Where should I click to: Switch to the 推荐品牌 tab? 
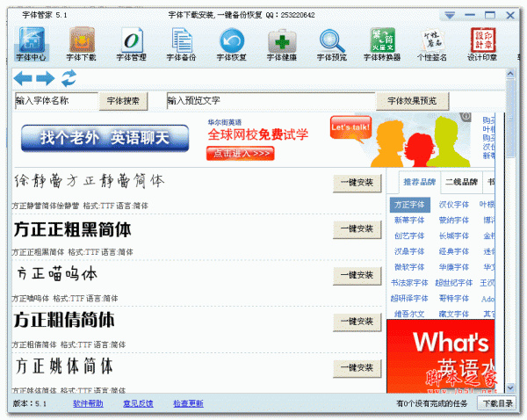[x=420, y=182]
